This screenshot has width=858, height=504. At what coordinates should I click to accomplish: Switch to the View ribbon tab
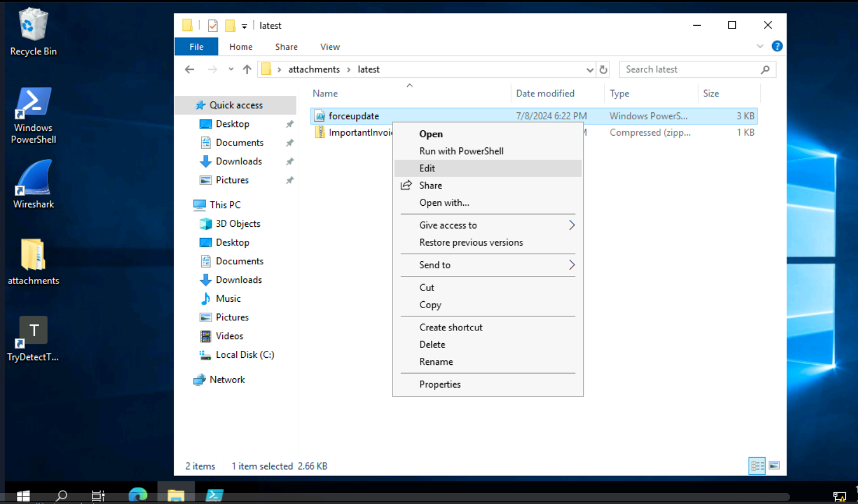click(x=330, y=47)
